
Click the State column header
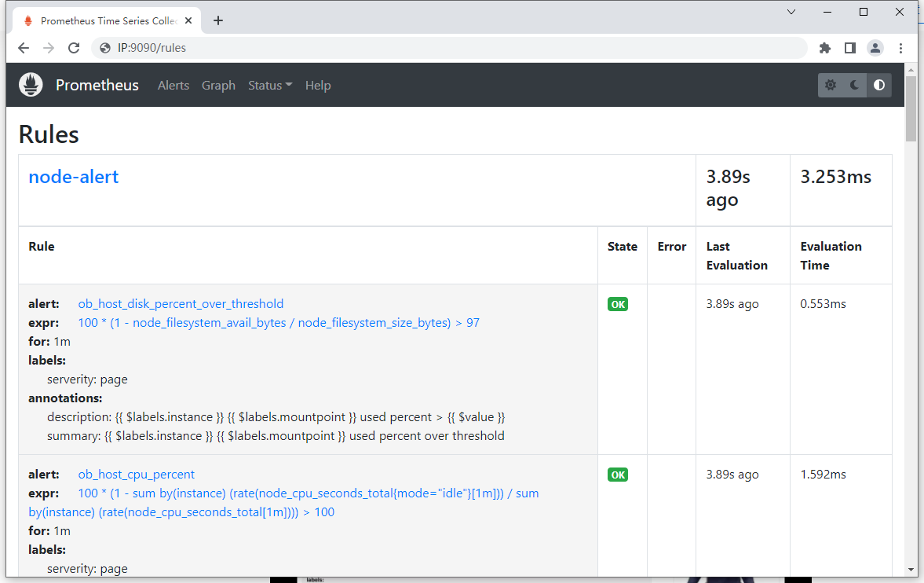tap(623, 246)
